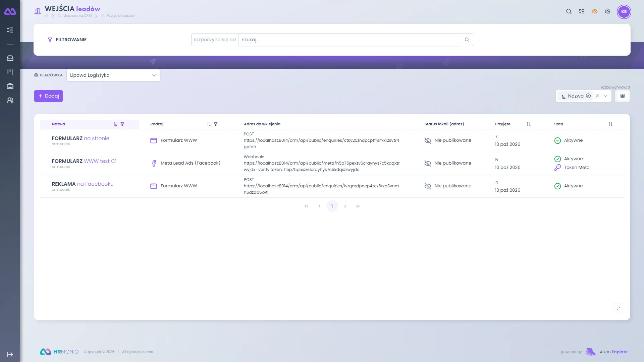Image resolution: width=644 pixels, height=362 pixels.
Task: Go to previous page of results
Action: (x=319, y=206)
